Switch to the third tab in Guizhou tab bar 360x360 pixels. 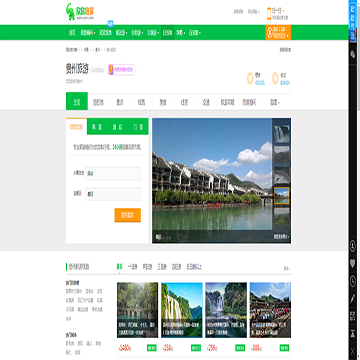pyautogui.click(x=120, y=103)
